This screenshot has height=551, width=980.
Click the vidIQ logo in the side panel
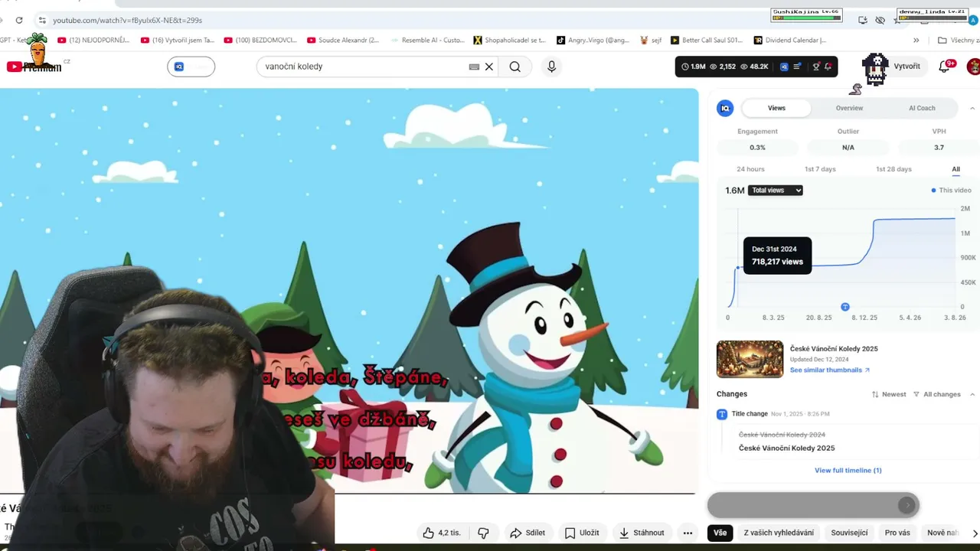[x=725, y=109]
